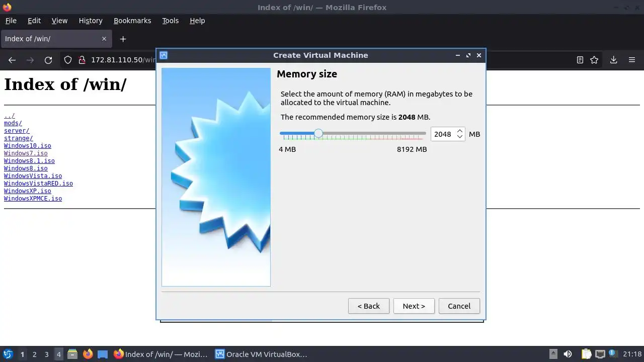Click the memory size slider handle
Image resolution: width=644 pixels, height=362 pixels.
coord(318,133)
